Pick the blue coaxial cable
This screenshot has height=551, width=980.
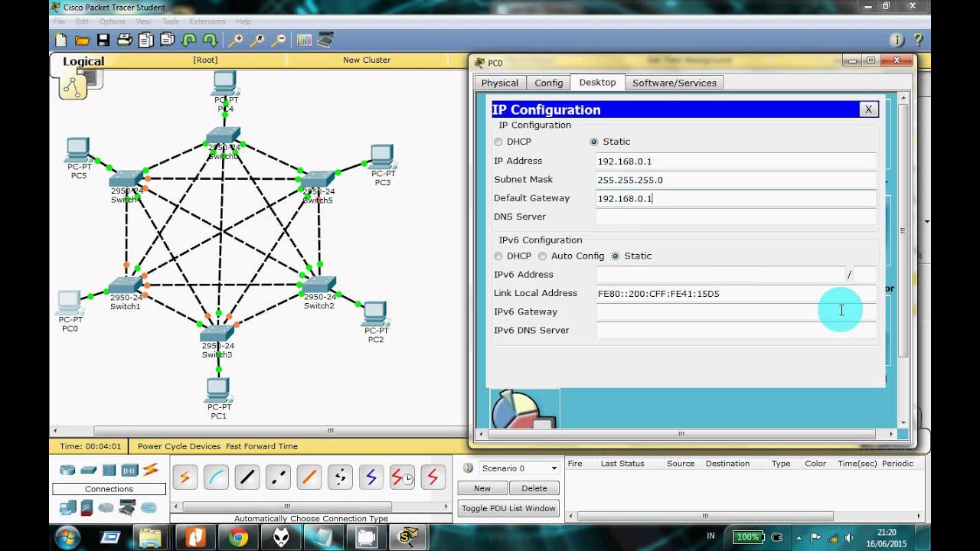tap(371, 478)
